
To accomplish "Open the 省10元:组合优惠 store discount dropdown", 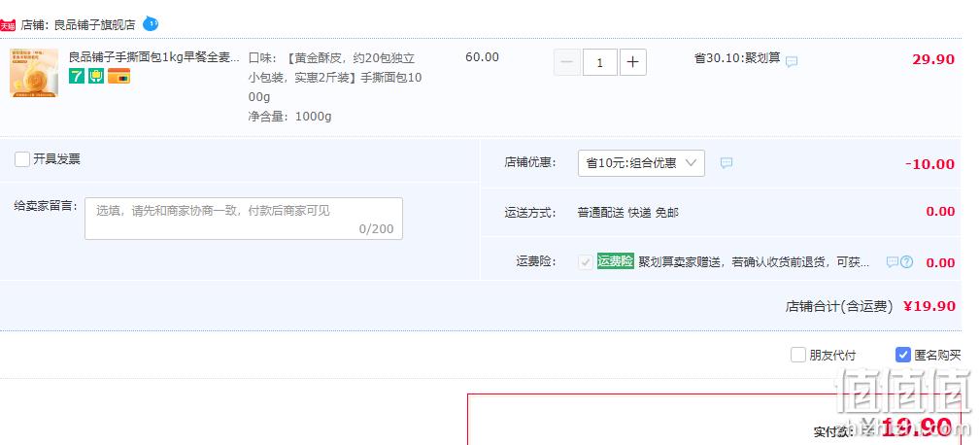I will 641,163.
